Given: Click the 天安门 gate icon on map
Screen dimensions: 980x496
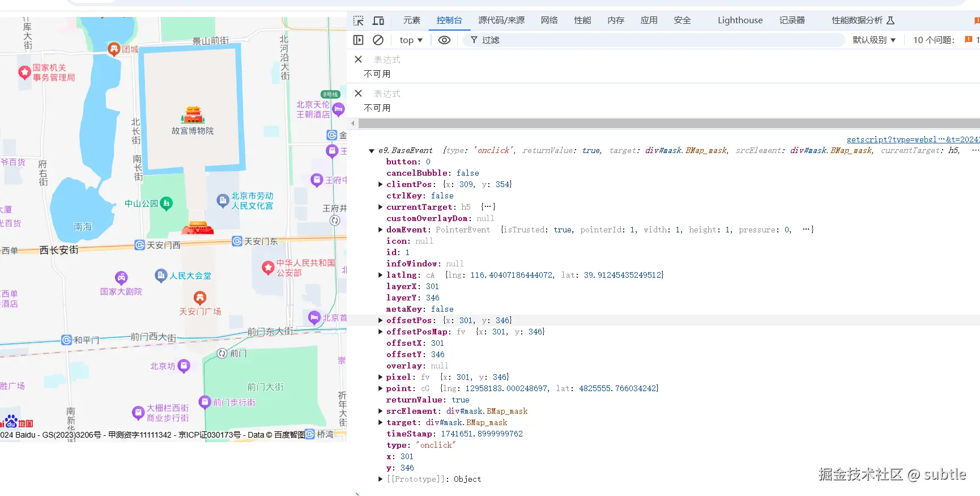Looking at the screenshot, I should [x=198, y=228].
